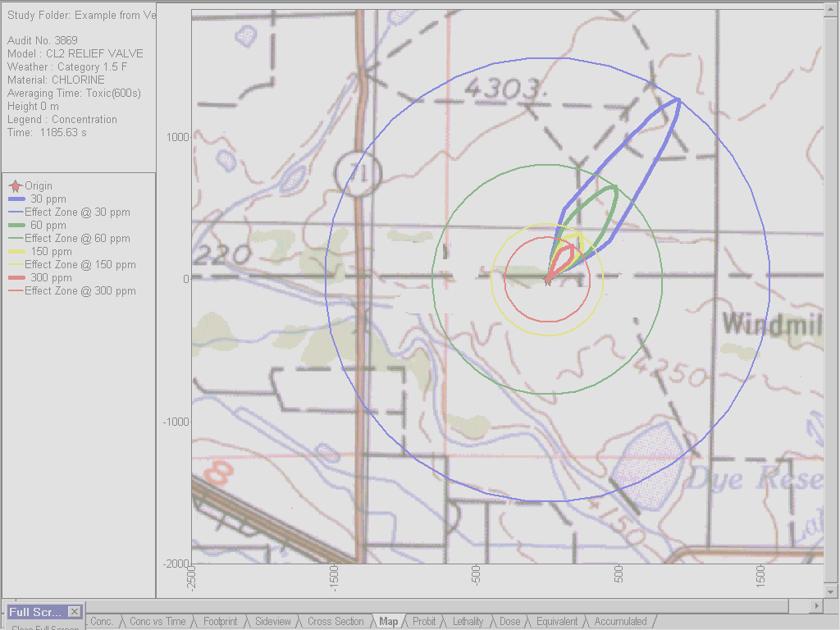Select the Map tab
The height and width of the screenshot is (630, 840).
[x=388, y=622]
